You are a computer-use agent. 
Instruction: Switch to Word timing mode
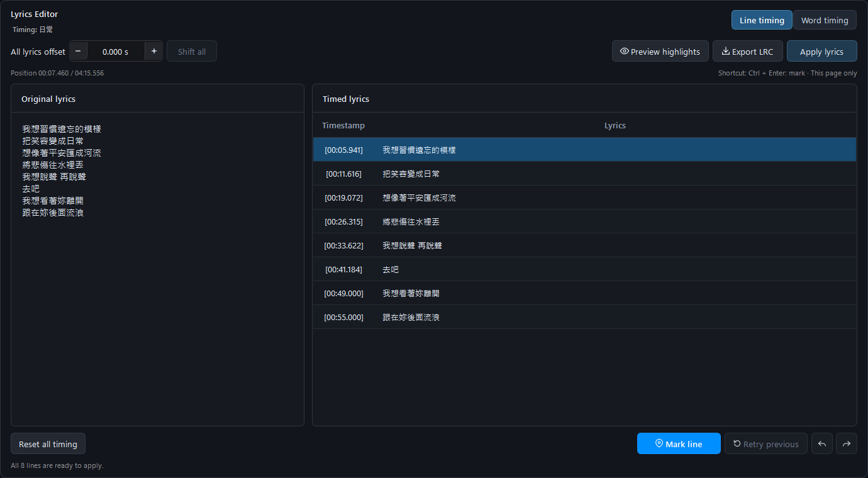825,20
